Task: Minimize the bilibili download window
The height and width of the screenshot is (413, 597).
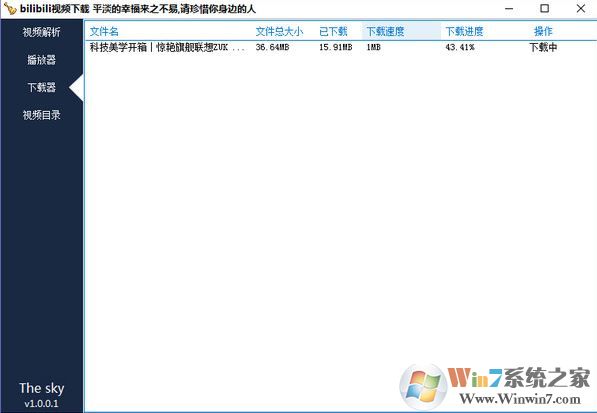Action: (509, 8)
